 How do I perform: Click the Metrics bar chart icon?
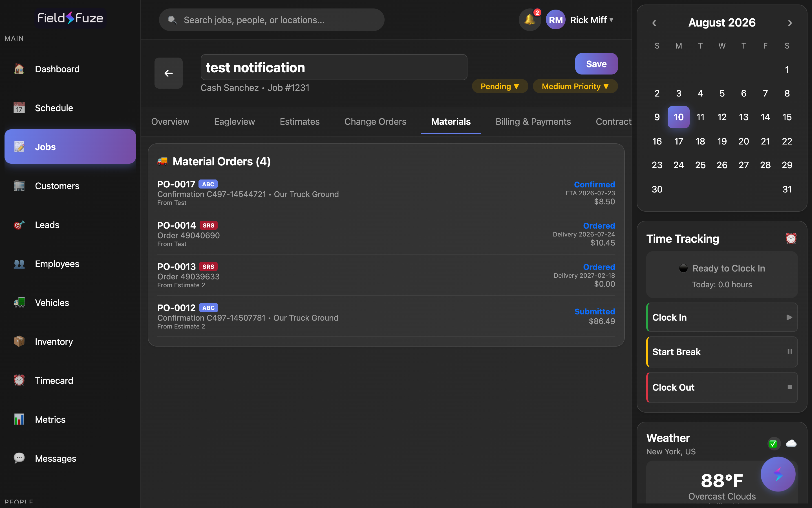pyautogui.click(x=19, y=420)
